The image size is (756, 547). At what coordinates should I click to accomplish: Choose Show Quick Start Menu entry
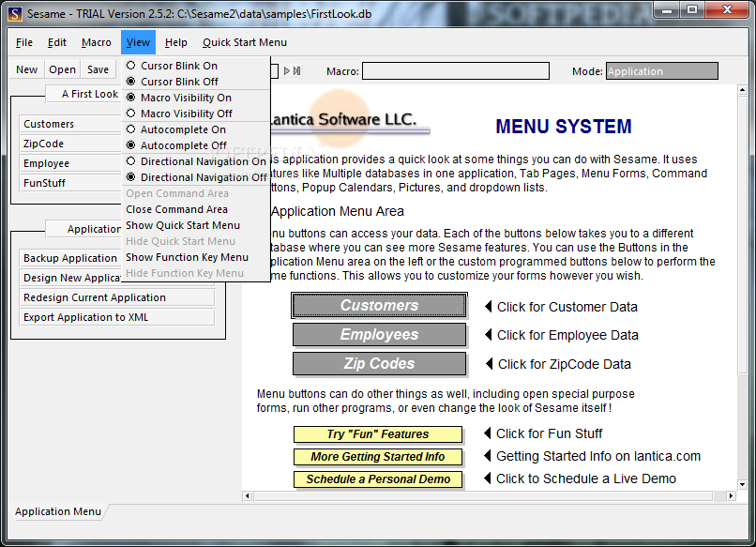tap(196, 225)
